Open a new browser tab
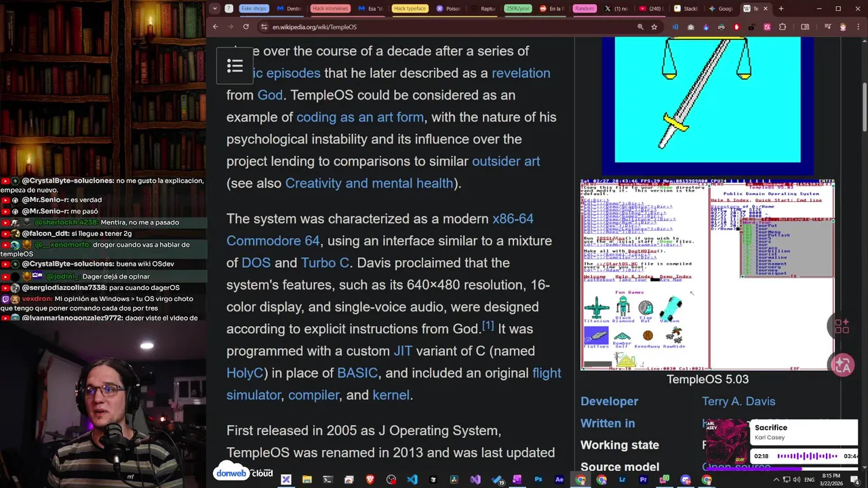 [781, 8]
